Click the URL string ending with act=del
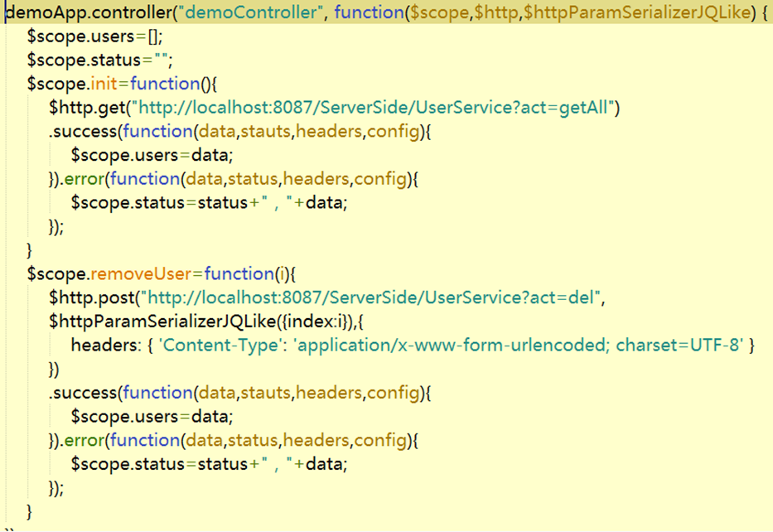 coord(370,297)
